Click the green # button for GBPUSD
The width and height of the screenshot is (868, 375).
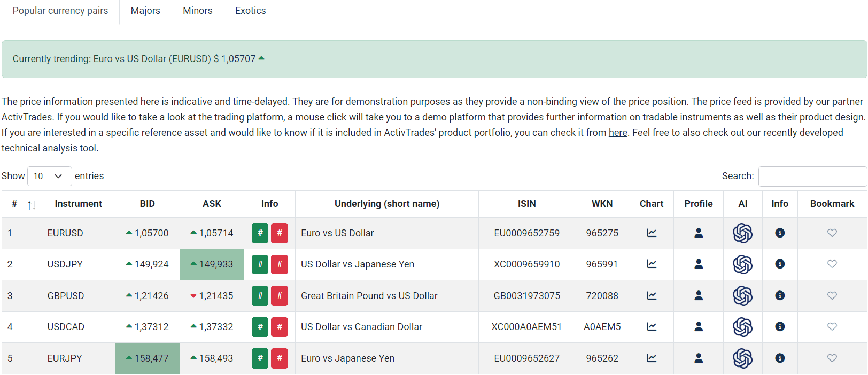tap(260, 296)
